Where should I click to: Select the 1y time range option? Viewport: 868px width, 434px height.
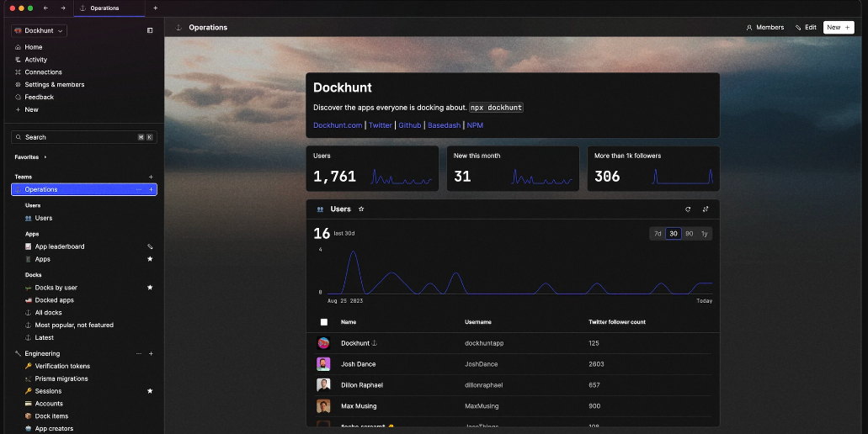point(705,234)
